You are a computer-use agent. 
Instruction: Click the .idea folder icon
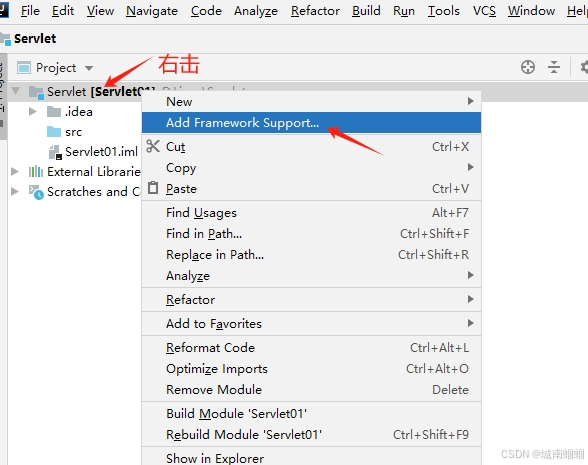click(54, 112)
